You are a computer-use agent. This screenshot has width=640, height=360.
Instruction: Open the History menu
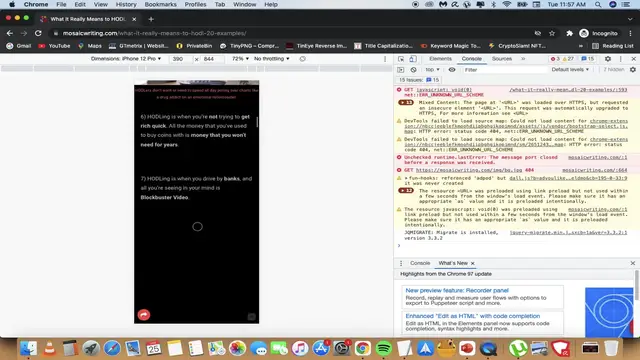pyautogui.click(x=126, y=4)
